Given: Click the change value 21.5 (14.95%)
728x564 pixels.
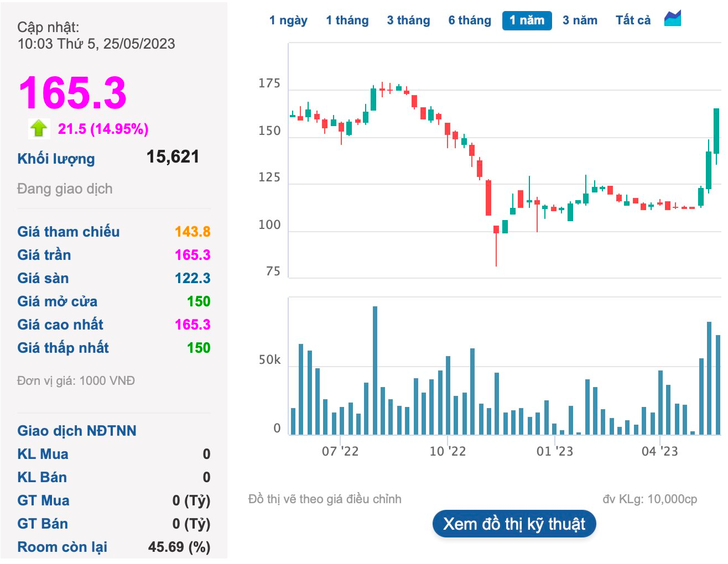Looking at the screenshot, I should click(103, 129).
